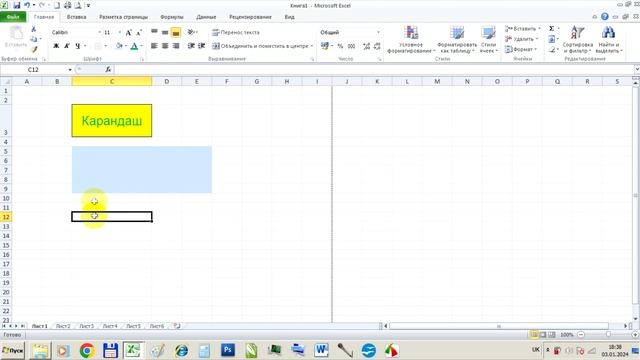This screenshot has width=640, height=360.
Task: Undo last action in Quick Access Toolbar
Action: pos(27,5)
